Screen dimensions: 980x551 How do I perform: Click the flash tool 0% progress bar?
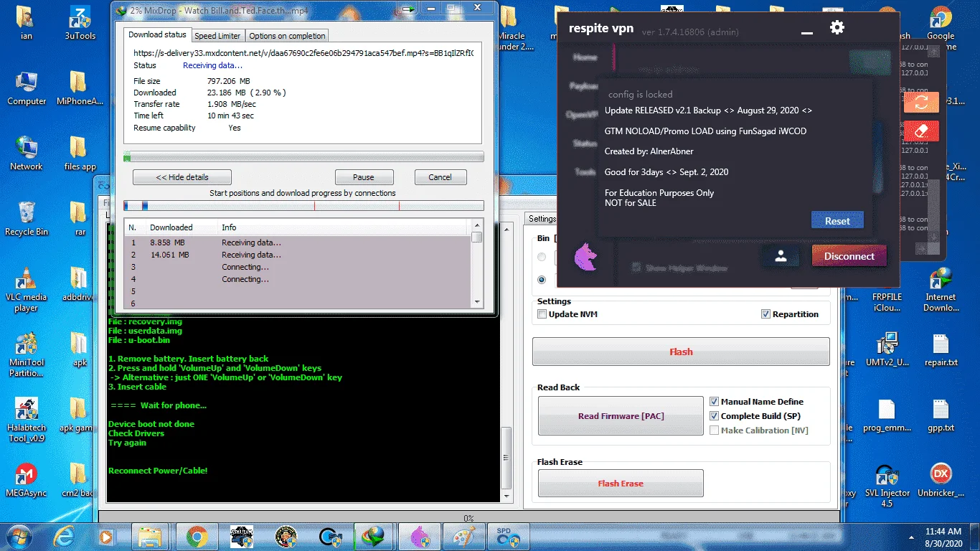tap(468, 517)
